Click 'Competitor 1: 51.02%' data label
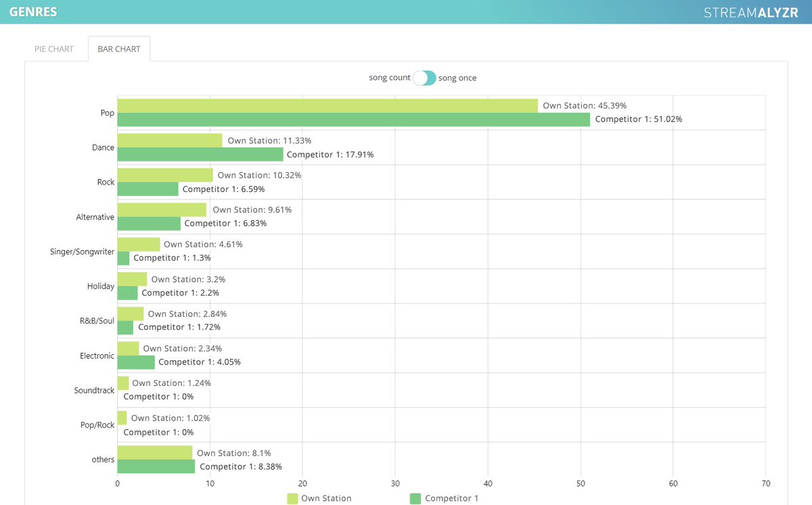 pyautogui.click(x=639, y=120)
